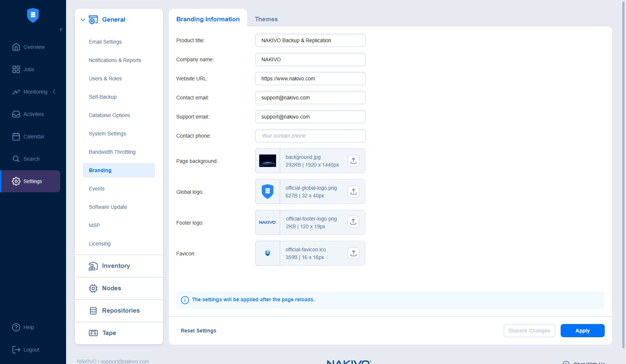Click the background.jpg thumbnail preview

click(268, 161)
